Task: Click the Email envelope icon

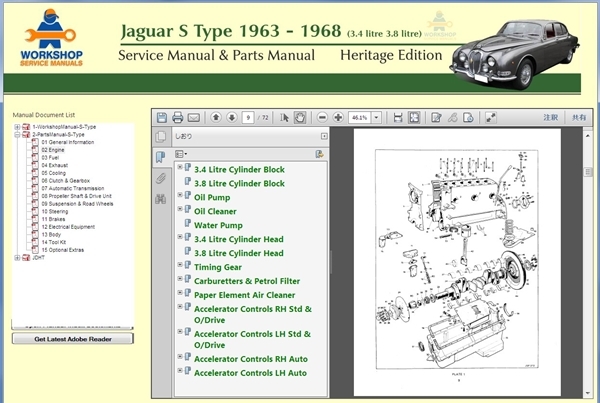Action: (194, 117)
